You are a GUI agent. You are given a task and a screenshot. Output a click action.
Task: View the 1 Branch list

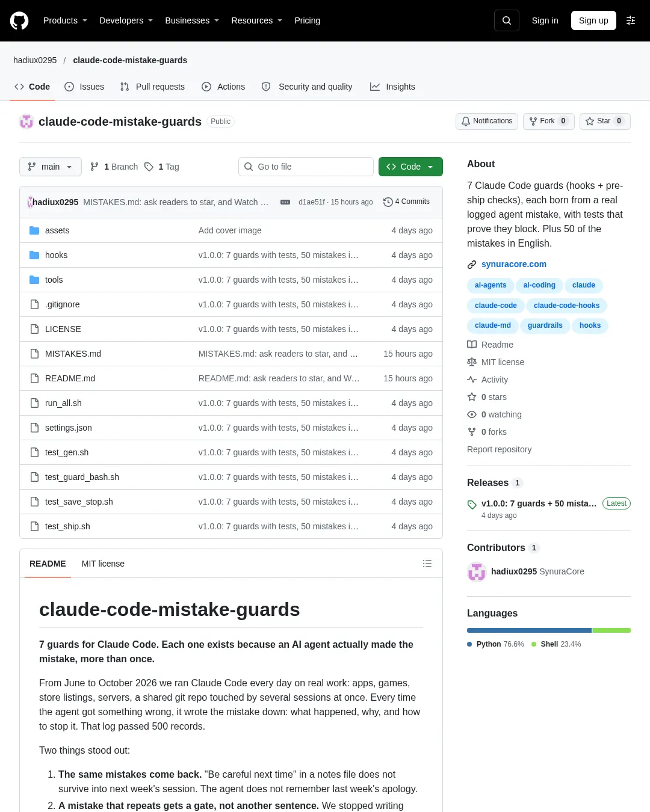pos(114,167)
